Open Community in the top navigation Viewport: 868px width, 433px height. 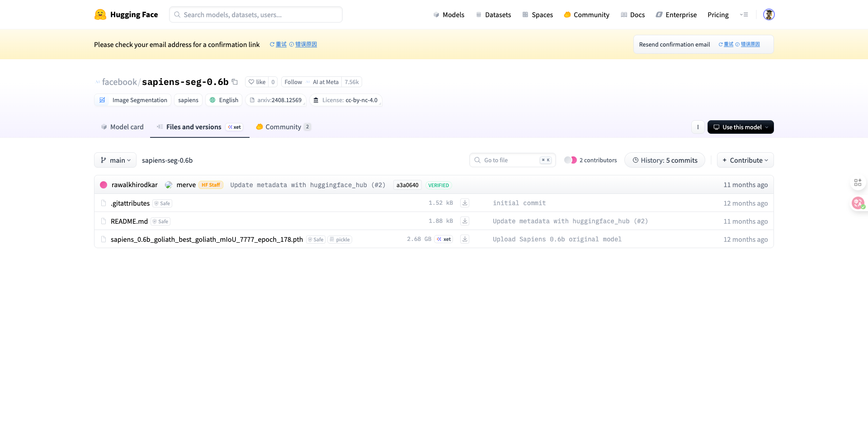coord(587,14)
